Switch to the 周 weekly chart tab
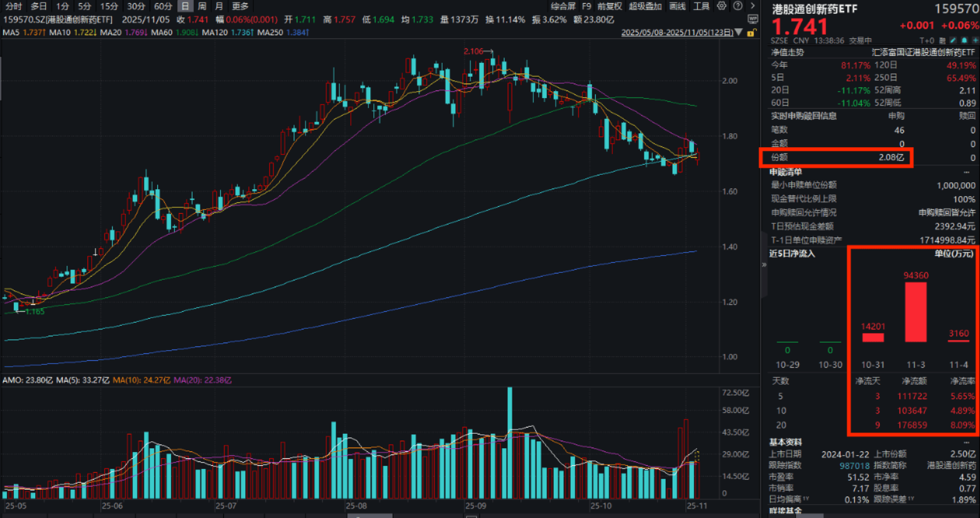The height and width of the screenshot is (518, 980). pos(203,6)
